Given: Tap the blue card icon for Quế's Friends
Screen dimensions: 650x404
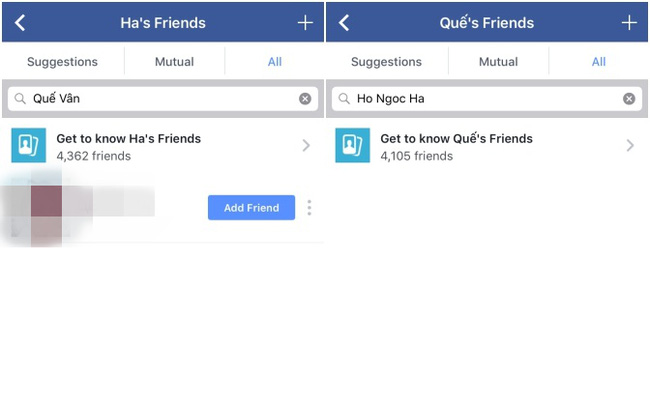Looking at the screenshot, I should tap(352, 145).
